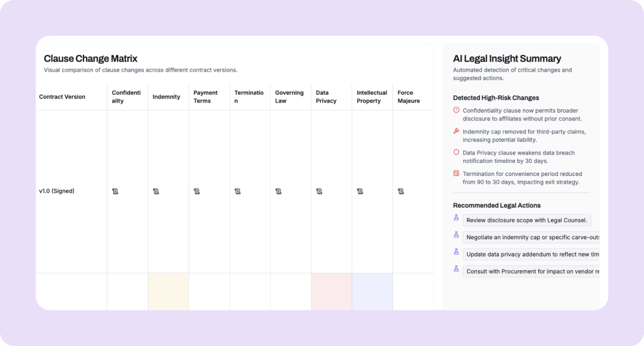The height and width of the screenshot is (346, 644).
Task: Open the v1.0 Termination clause icon
Action: [x=237, y=191]
